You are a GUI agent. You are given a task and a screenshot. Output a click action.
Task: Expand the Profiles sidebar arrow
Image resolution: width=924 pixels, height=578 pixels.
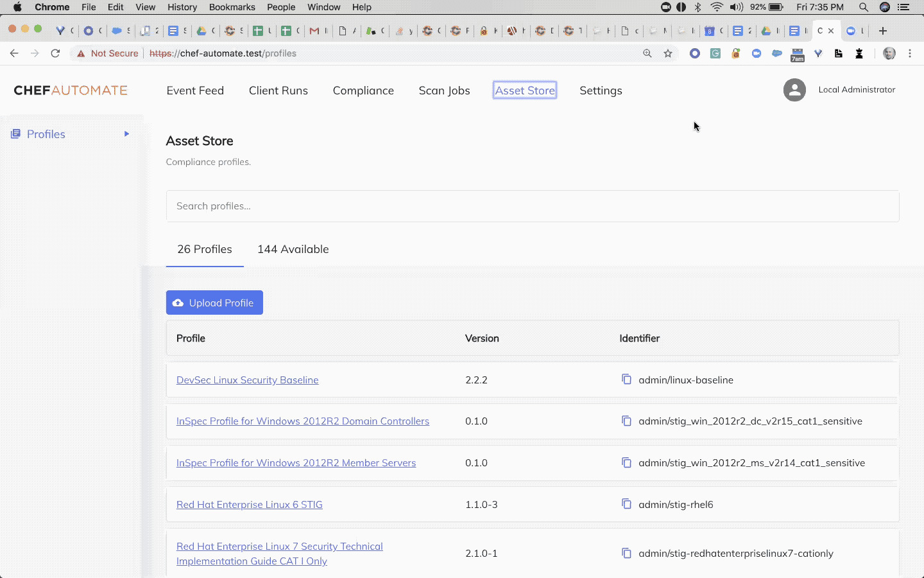tap(126, 134)
